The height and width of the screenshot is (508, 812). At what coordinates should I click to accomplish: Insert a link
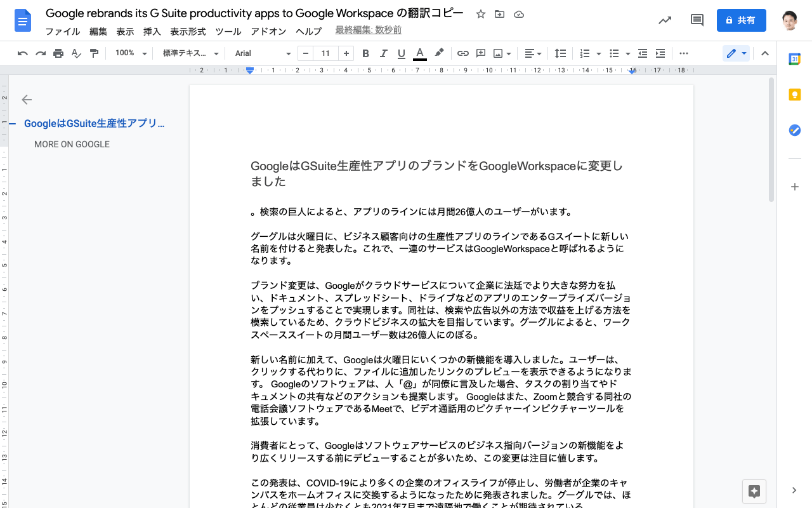click(x=463, y=53)
